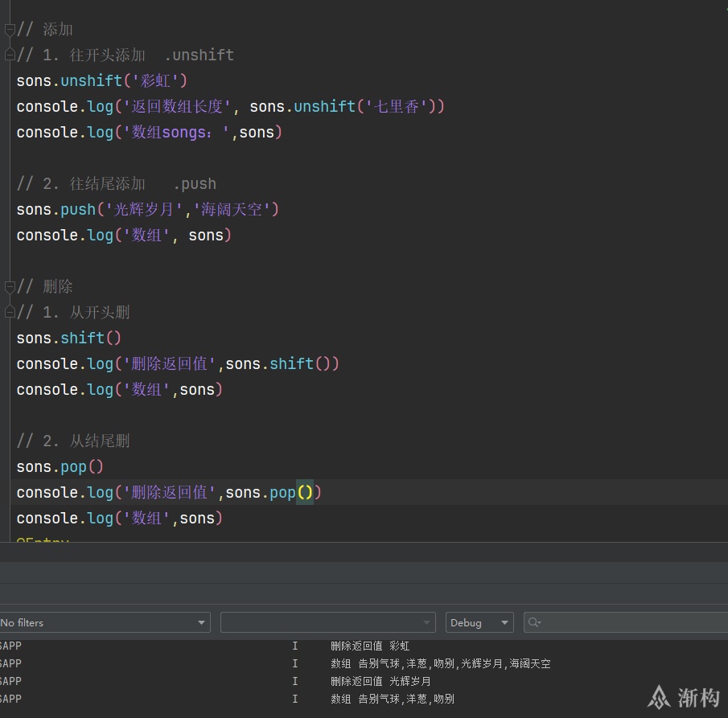Click the sons.push('光辉岁月','海阔天空') line
Viewport: 728px width, 718px height.
tap(148, 209)
